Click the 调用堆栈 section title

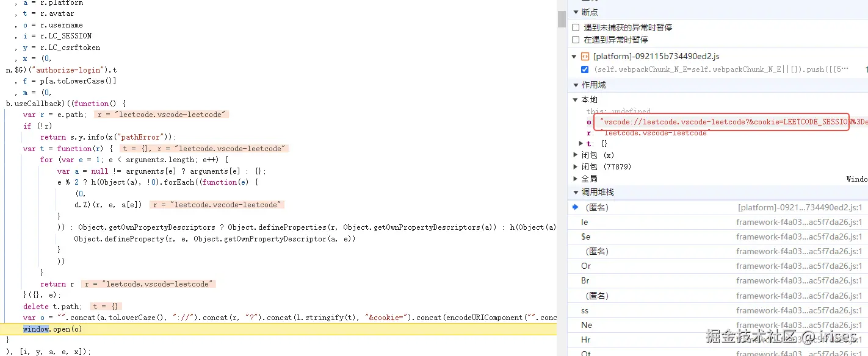[598, 192]
